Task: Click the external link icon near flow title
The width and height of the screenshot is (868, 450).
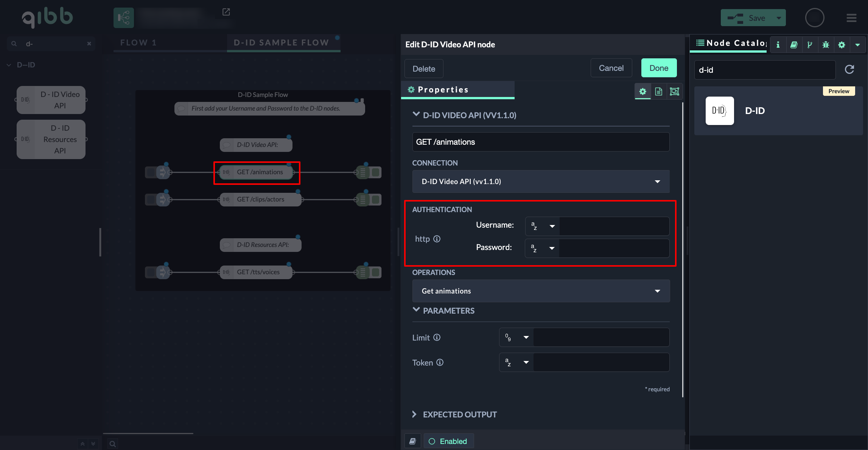Action: pos(226,12)
